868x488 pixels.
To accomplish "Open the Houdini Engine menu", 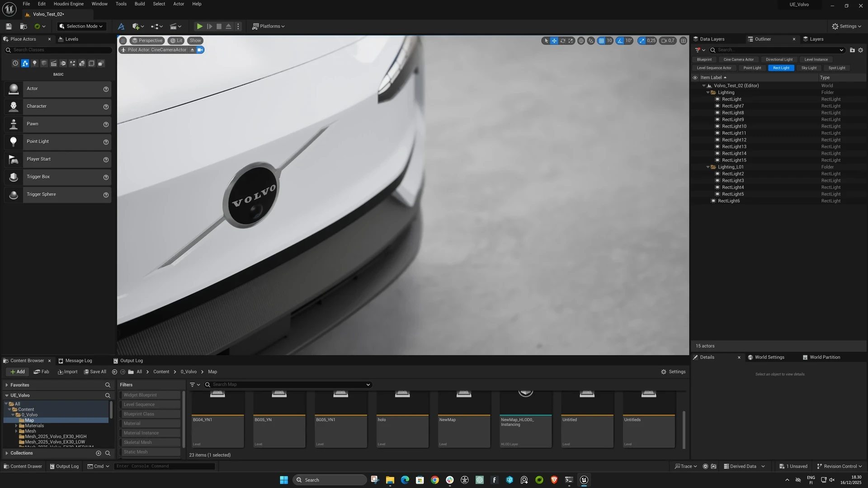I will pos(68,4).
